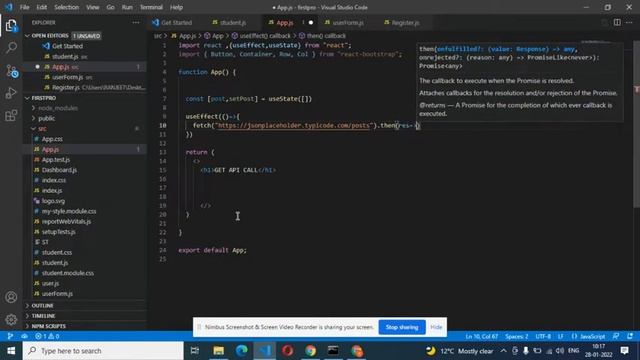The height and width of the screenshot is (360, 640).
Task: Open the Go menu
Action: coord(111,7)
